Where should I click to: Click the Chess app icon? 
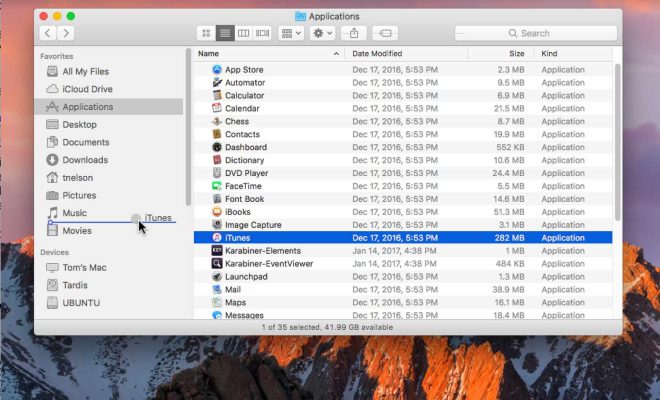[217, 121]
